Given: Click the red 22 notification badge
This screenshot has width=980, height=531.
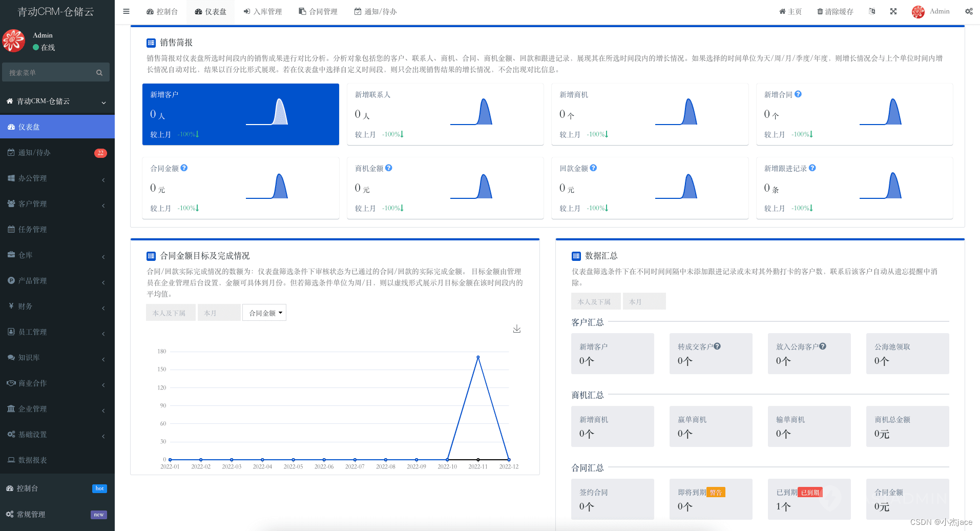Looking at the screenshot, I should [x=100, y=153].
